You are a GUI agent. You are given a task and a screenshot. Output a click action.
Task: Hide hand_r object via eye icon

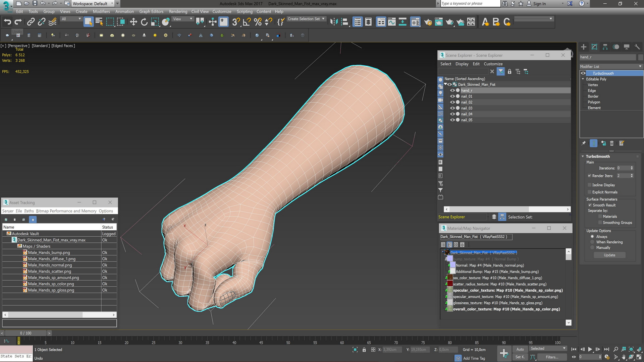click(x=452, y=90)
